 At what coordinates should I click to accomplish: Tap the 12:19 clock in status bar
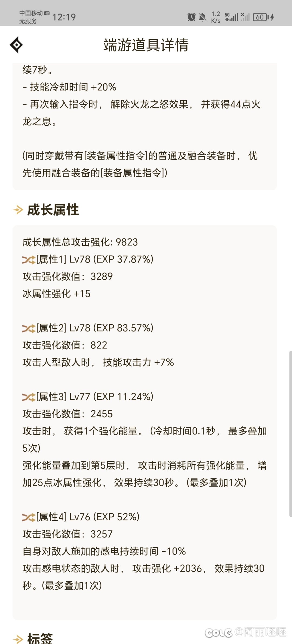64,17
